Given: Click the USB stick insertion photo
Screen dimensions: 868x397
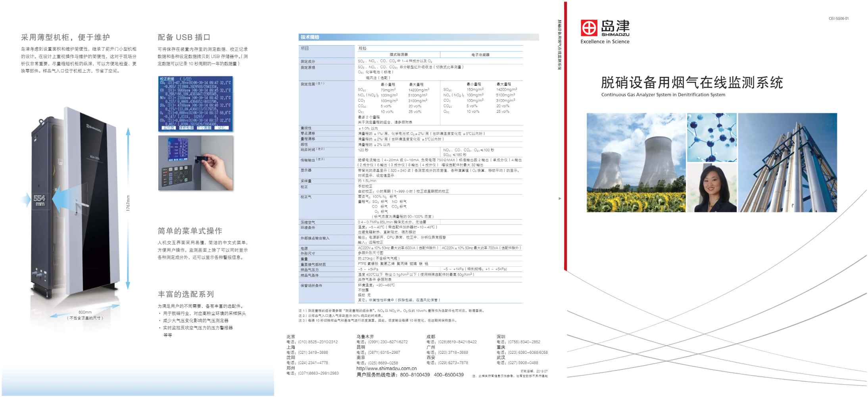Looking at the screenshot, I should point(196,163).
